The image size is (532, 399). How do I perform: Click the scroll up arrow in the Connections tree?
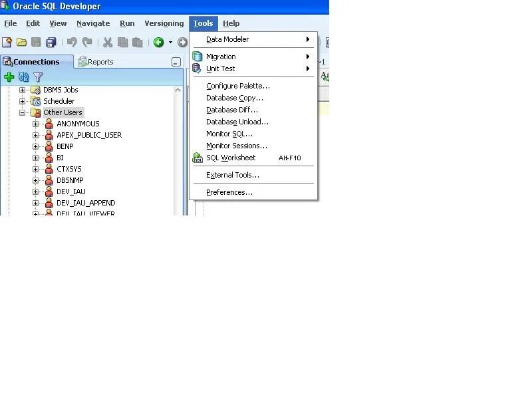coord(178,90)
